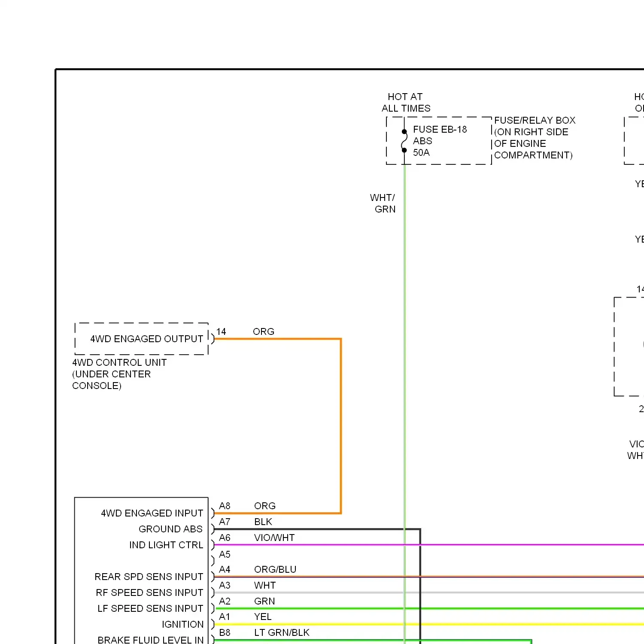Click the 'WHT/ GRN' wire label
Viewport: 644px width, 644px height.
click(383, 203)
